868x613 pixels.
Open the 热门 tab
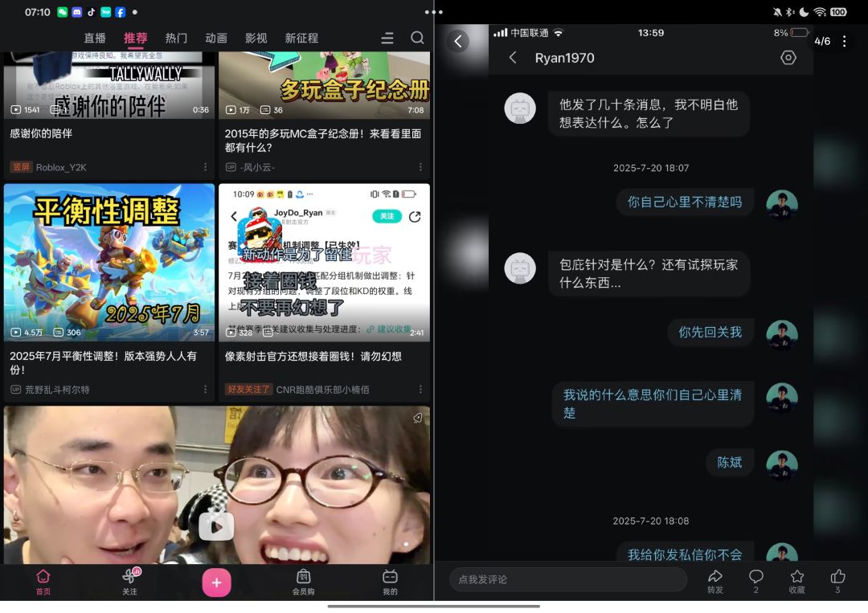coord(176,39)
